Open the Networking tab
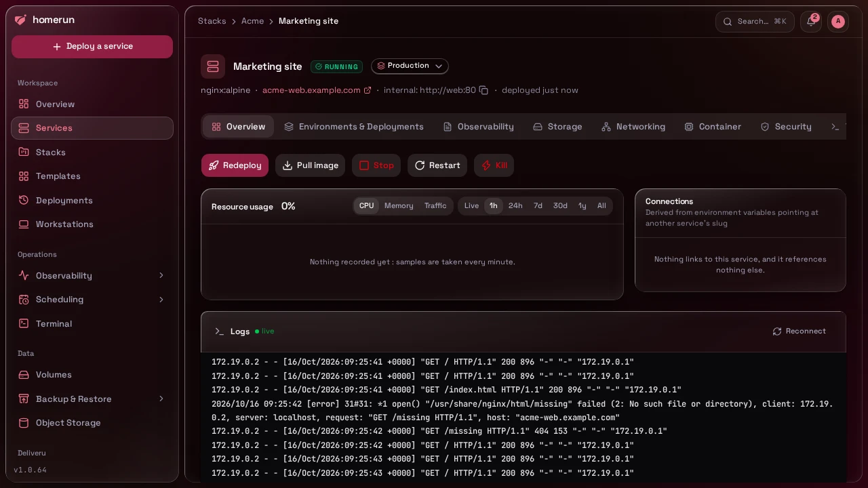Image resolution: width=868 pixels, height=488 pixels. tap(633, 127)
